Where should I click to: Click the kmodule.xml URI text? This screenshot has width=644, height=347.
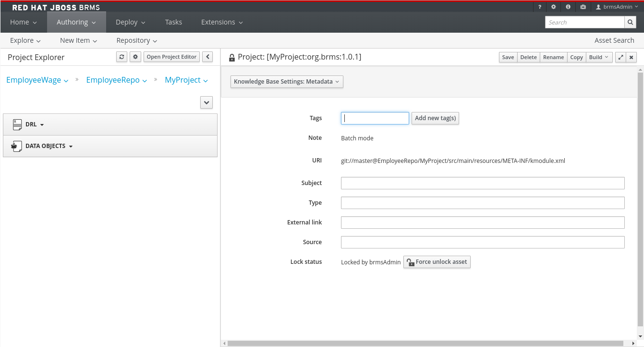(453, 161)
